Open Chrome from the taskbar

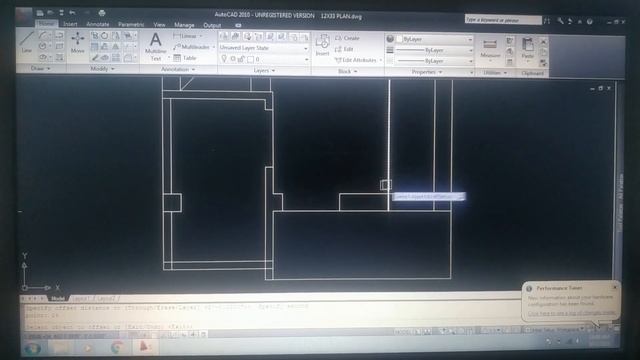tap(117, 347)
